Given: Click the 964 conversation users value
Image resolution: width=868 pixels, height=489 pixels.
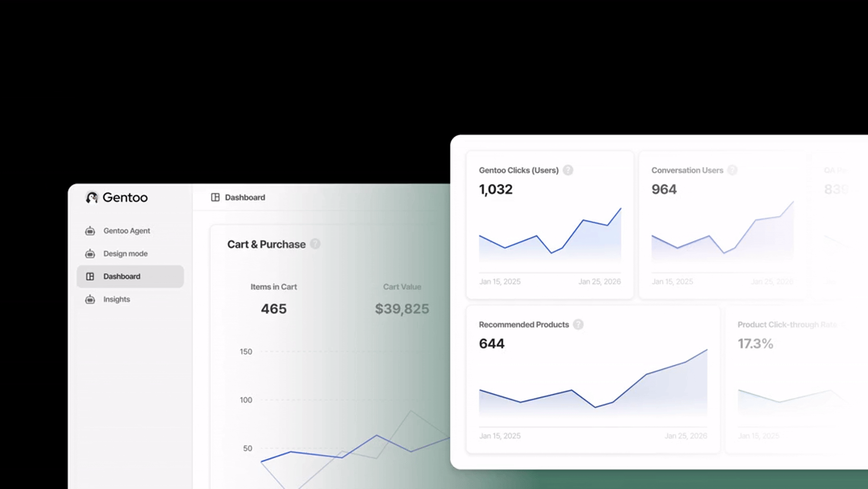Looking at the screenshot, I should pos(664,190).
